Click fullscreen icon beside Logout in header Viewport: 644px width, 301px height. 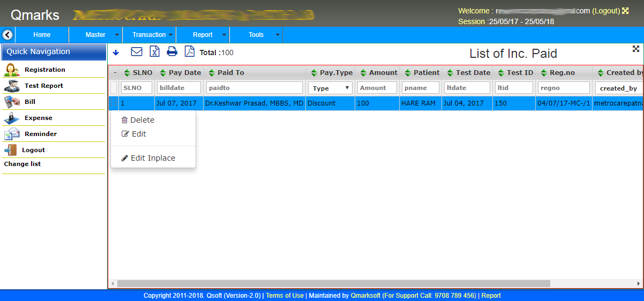(625, 11)
